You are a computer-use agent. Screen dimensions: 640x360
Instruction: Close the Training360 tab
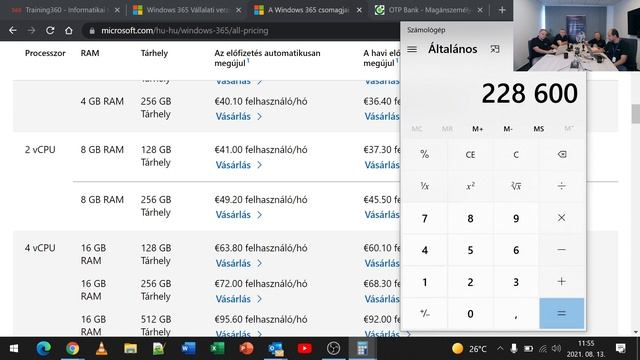[x=117, y=10]
